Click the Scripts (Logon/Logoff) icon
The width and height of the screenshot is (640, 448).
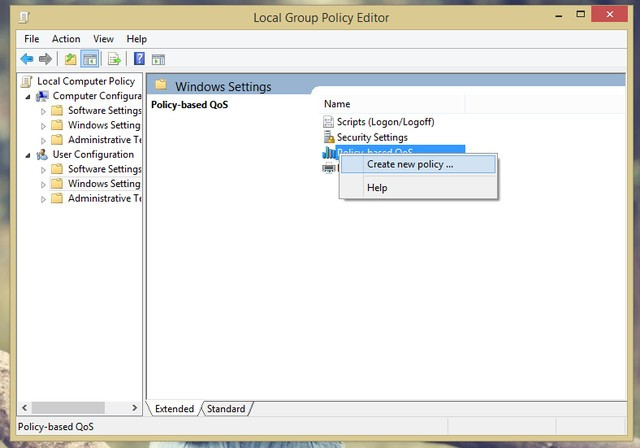point(328,122)
